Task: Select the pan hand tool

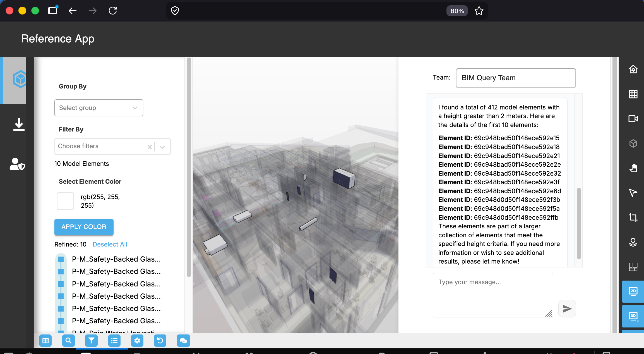Action: [x=633, y=168]
